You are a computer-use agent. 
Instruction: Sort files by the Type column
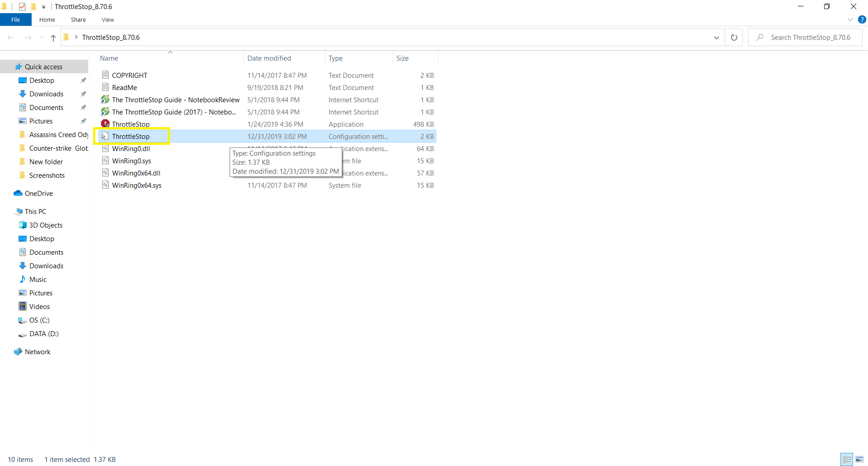[x=359, y=58]
